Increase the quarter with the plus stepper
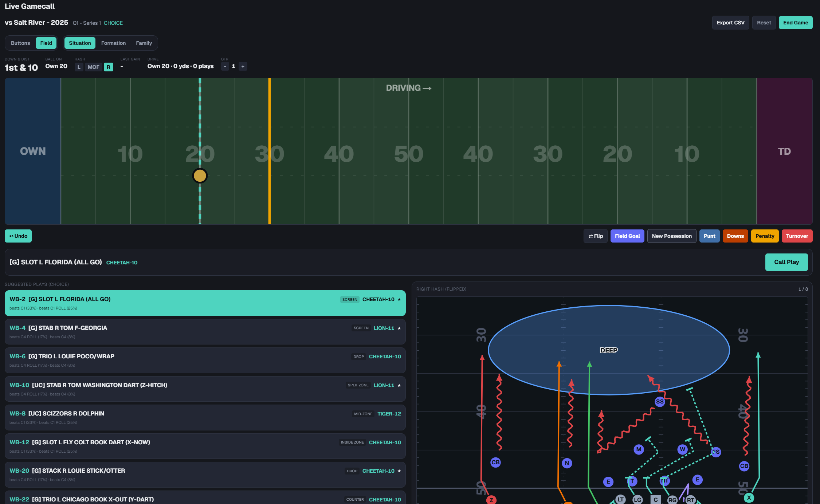820x504 pixels. pos(243,66)
